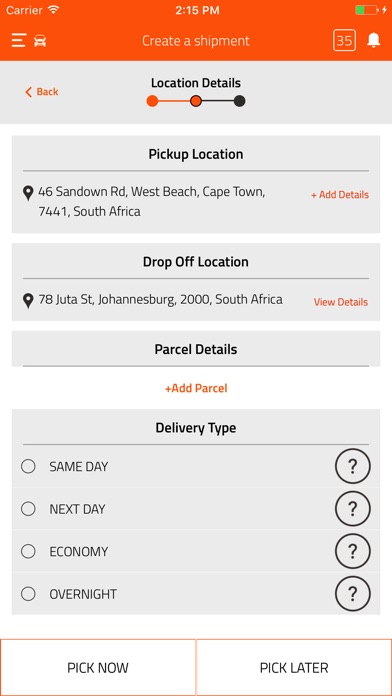Viewport: 392px width, 696px height.
Task: Open the notifications bell icon
Action: (x=374, y=40)
